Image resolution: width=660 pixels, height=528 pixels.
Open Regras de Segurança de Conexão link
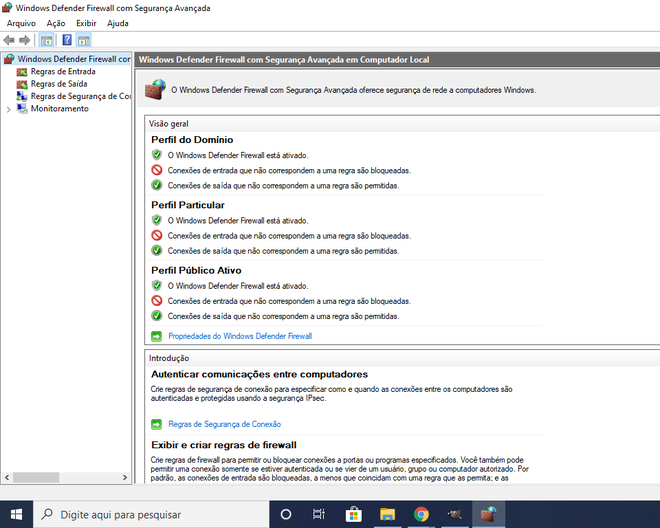click(224, 424)
